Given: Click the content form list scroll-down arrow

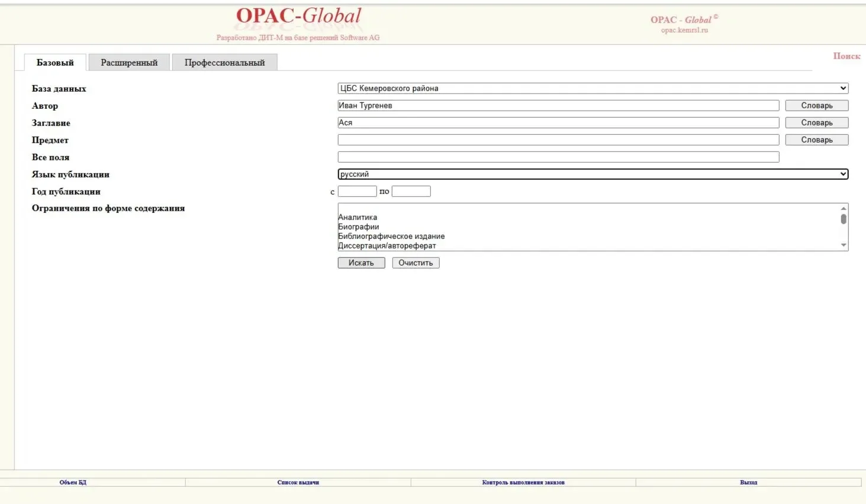Looking at the screenshot, I should coord(844,245).
